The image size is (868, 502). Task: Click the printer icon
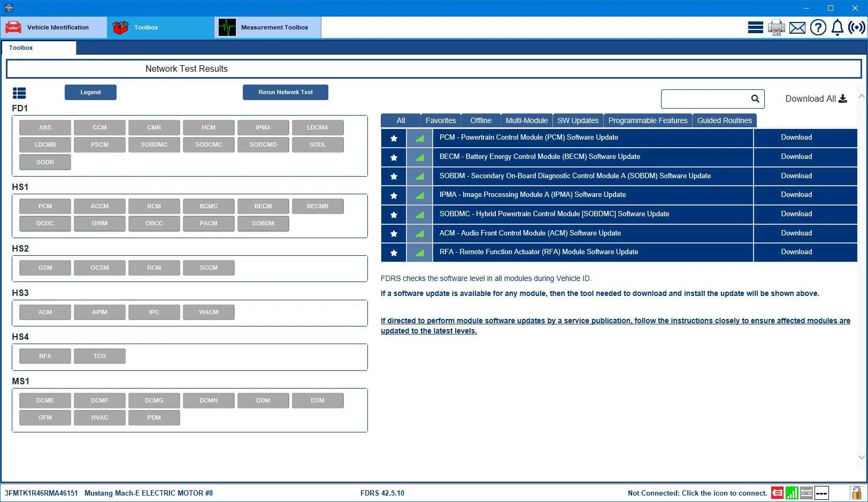click(776, 27)
